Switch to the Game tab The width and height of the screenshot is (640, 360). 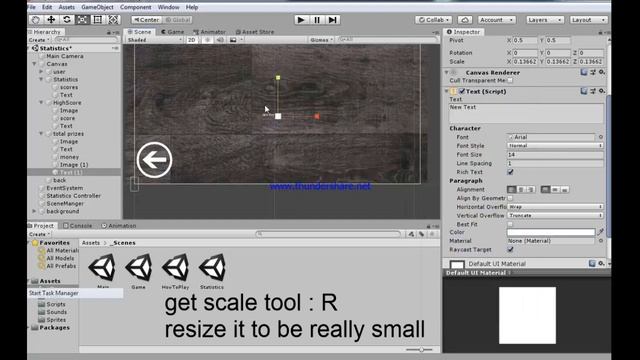pos(172,32)
